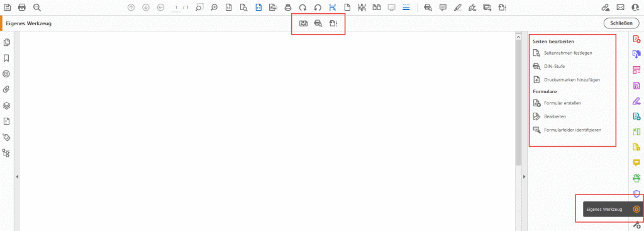Click the page number input field
The height and width of the screenshot is (231, 644).
[x=177, y=8]
